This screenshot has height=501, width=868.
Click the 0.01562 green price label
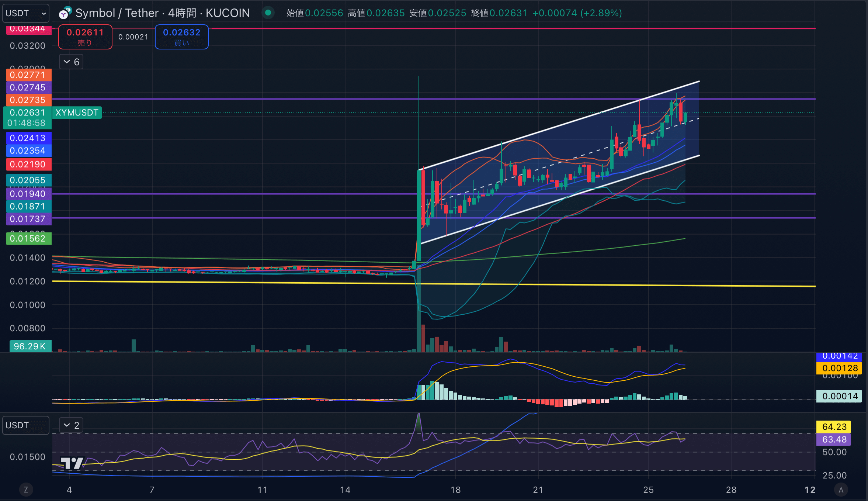28,238
